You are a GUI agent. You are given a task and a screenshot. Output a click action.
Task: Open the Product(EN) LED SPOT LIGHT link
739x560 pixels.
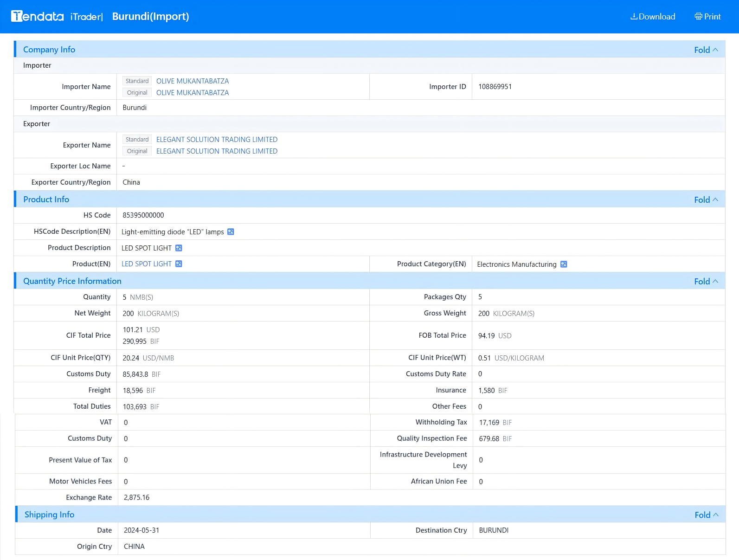pyautogui.click(x=147, y=264)
